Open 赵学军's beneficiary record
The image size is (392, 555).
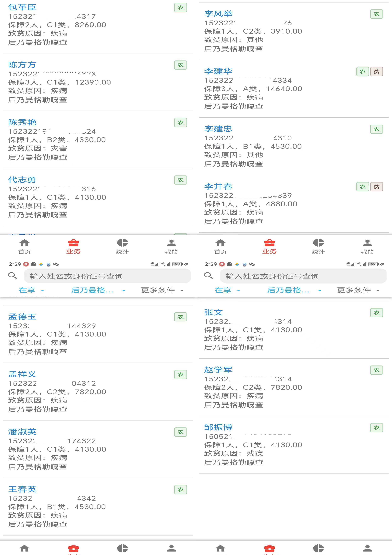[x=294, y=387]
